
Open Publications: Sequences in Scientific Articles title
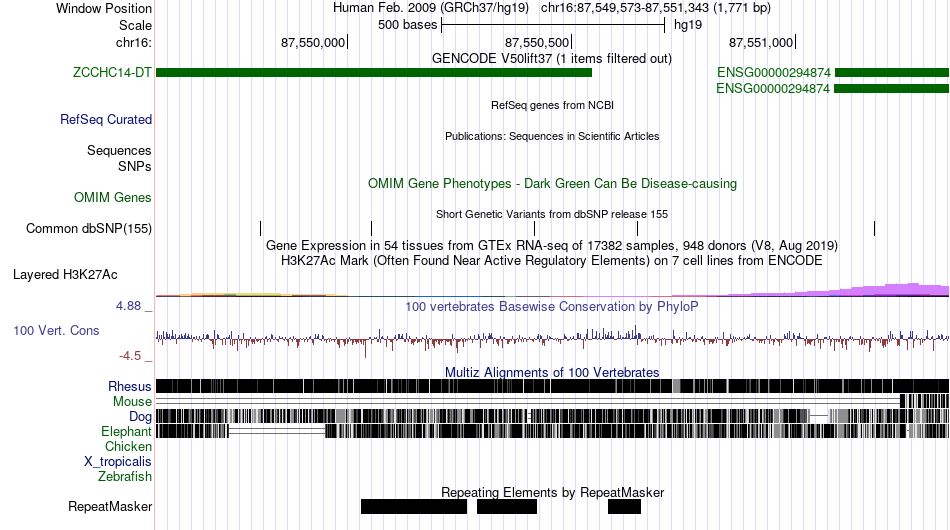552,136
